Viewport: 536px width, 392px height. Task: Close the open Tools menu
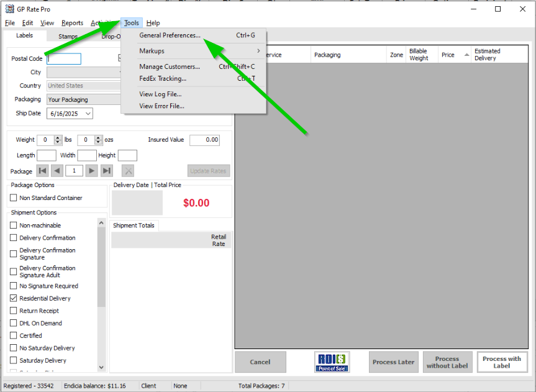click(131, 23)
